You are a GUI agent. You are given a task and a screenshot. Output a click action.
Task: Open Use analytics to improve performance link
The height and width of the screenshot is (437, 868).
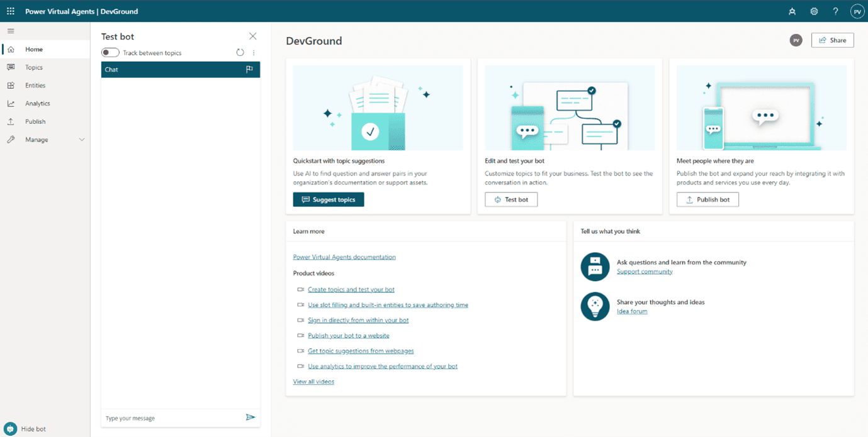(383, 366)
